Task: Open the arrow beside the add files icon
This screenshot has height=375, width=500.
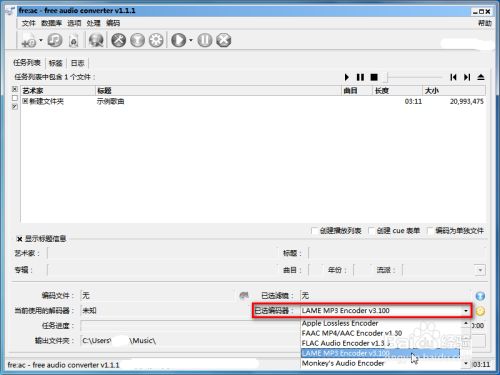Action: [x=41, y=41]
